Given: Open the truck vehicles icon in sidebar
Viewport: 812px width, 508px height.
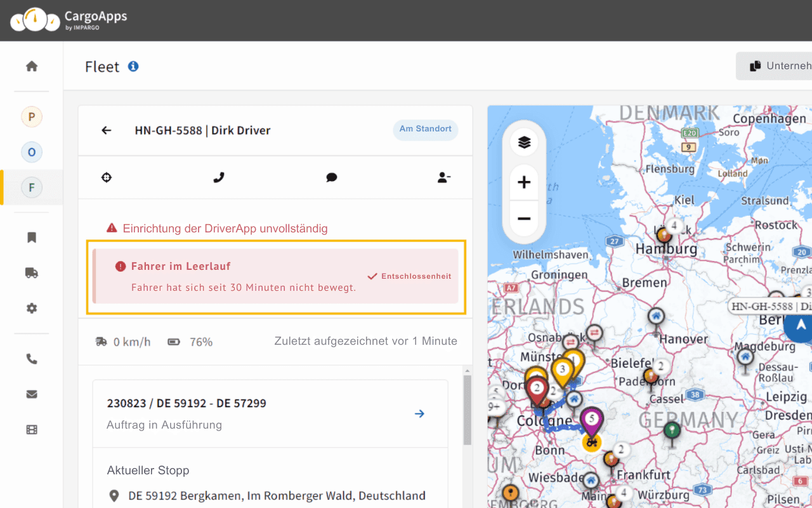Looking at the screenshot, I should (x=32, y=273).
